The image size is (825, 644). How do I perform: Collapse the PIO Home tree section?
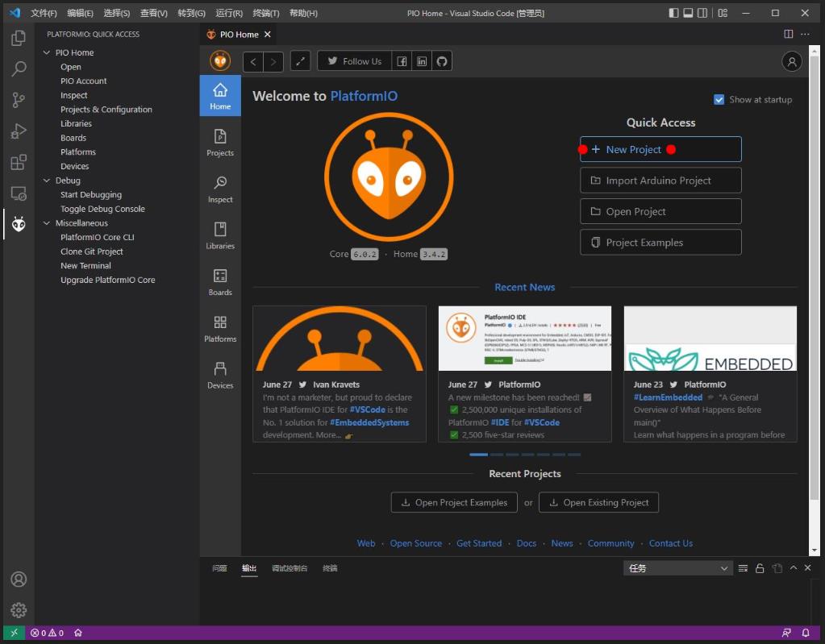47,52
